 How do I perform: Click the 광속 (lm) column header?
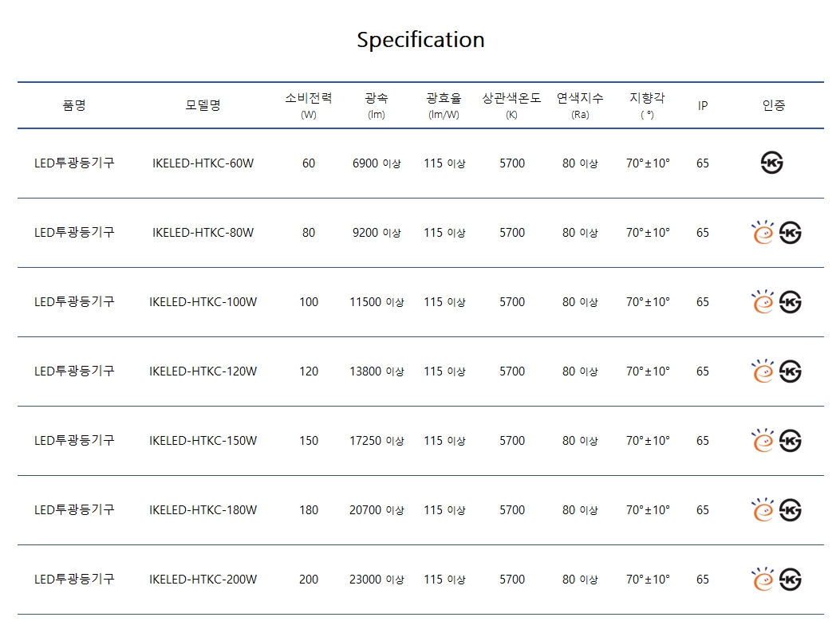click(x=377, y=105)
